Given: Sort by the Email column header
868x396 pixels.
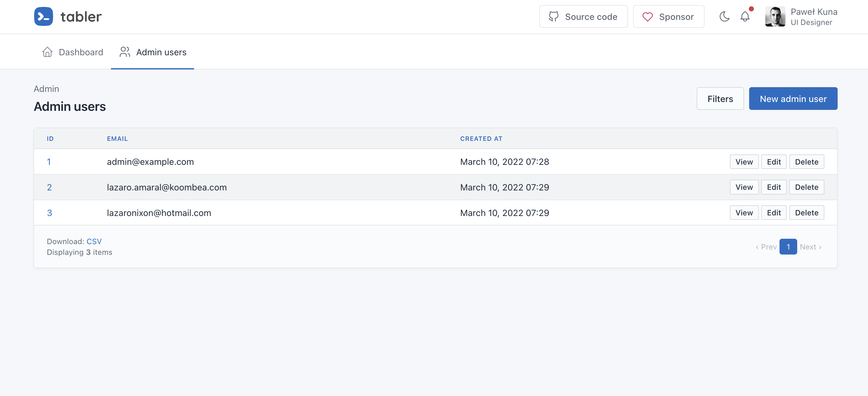Looking at the screenshot, I should click(x=117, y=139).
